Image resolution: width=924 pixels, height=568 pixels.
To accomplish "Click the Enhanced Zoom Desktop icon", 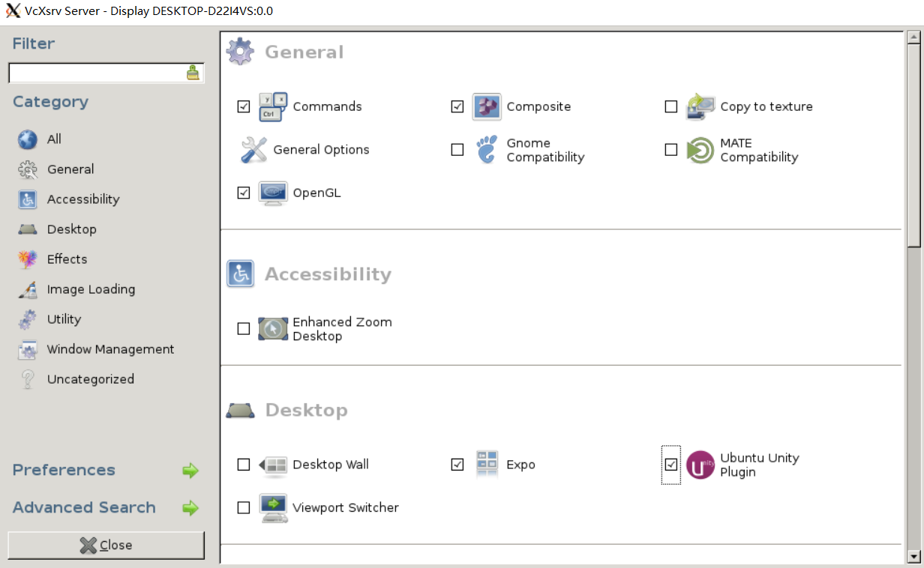I will click(x=273, y=329).
